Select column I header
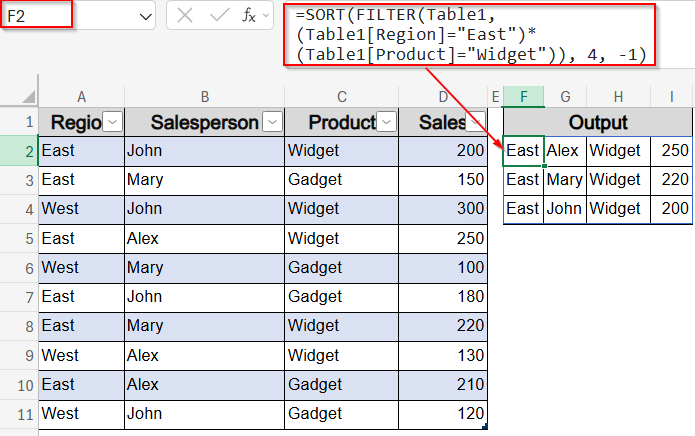The height and width of the screenshot is (436, 695). pyautogui.click(x=672, y=96)
